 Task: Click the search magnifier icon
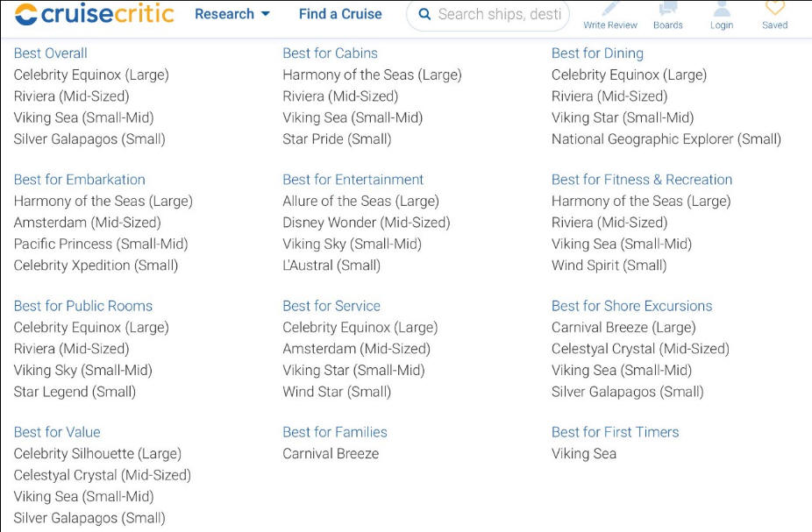pos(424,14)
